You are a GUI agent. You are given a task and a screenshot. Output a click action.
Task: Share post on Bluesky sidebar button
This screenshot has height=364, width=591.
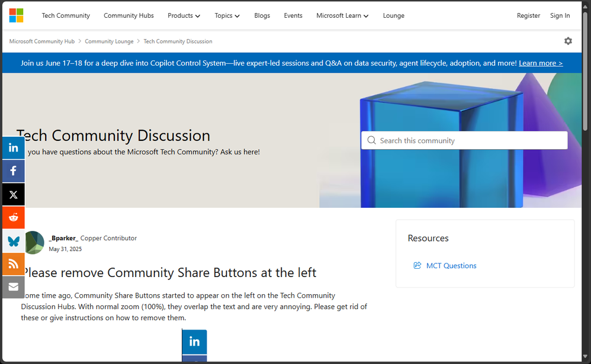(14, 241)
